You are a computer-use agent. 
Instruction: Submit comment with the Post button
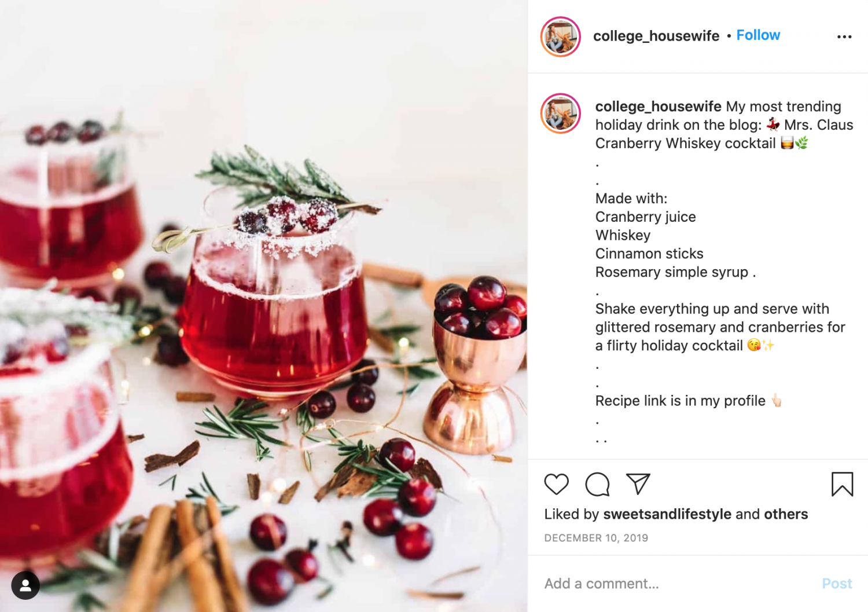[837, 584]
